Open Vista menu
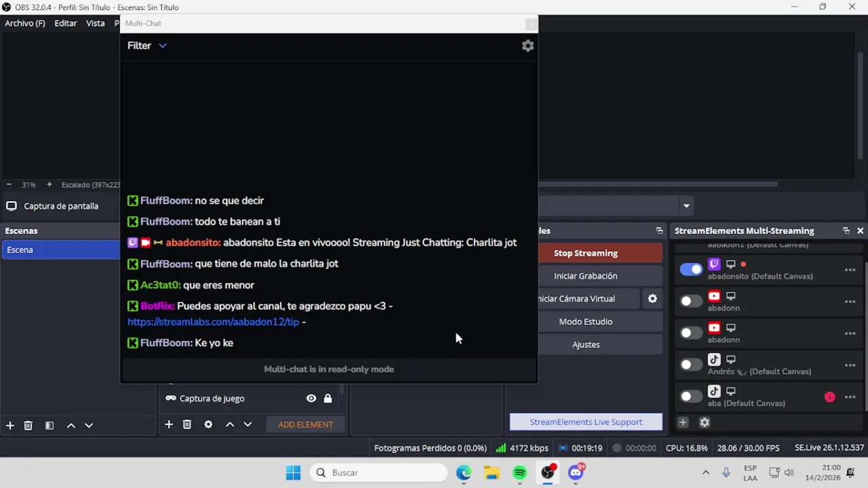868x488 pixels. coord(96,23)
